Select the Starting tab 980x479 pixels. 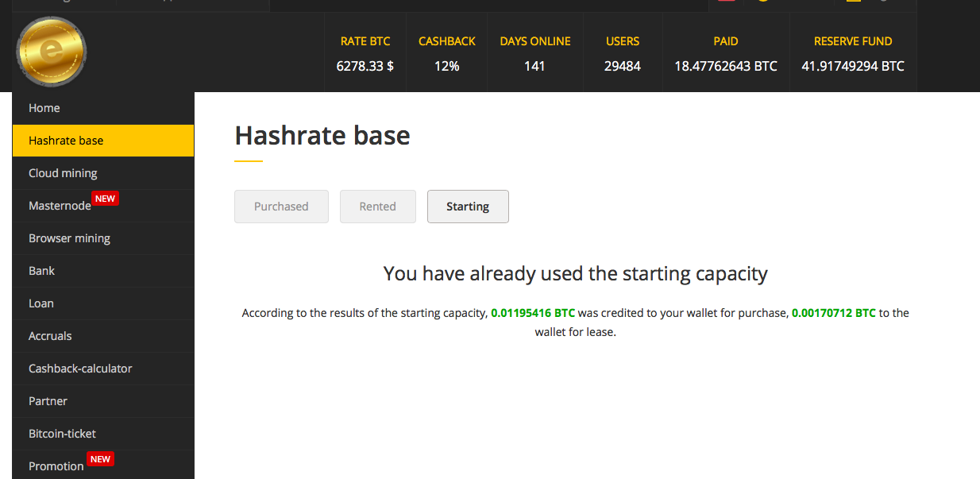click(468, 207)
